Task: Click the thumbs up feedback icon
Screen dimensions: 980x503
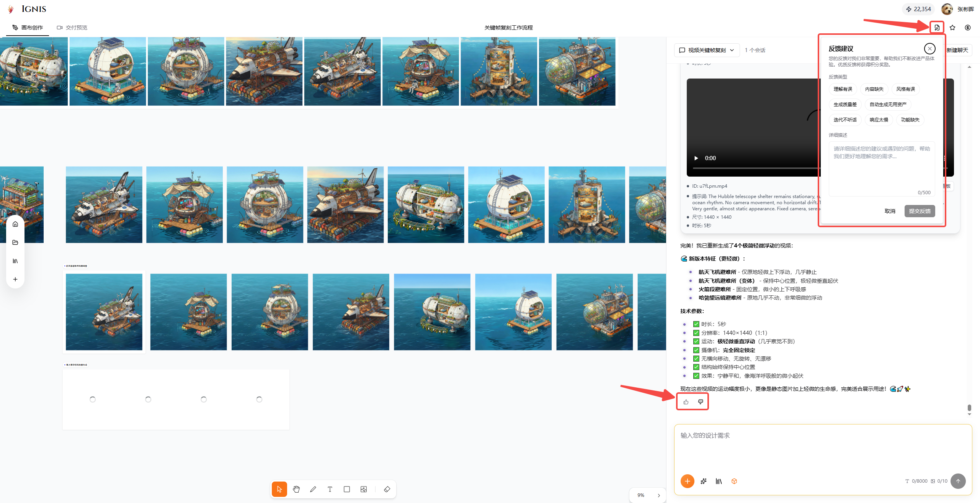Action: [686, 402]
